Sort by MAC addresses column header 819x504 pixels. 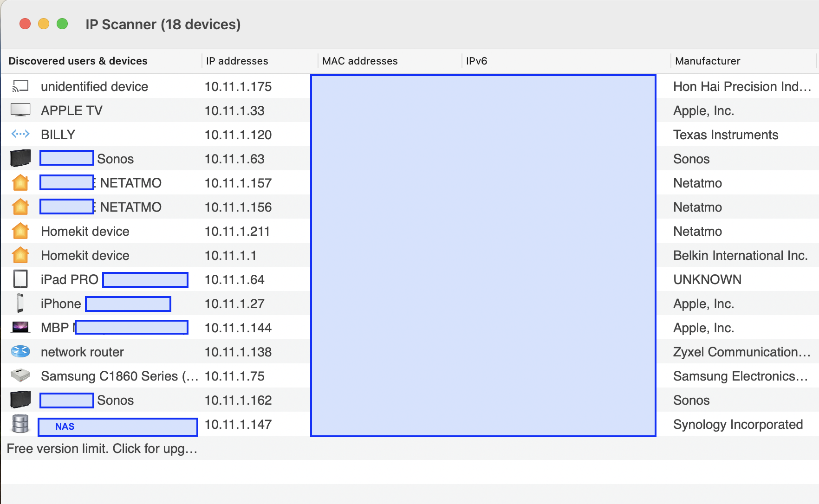(360, 61)
